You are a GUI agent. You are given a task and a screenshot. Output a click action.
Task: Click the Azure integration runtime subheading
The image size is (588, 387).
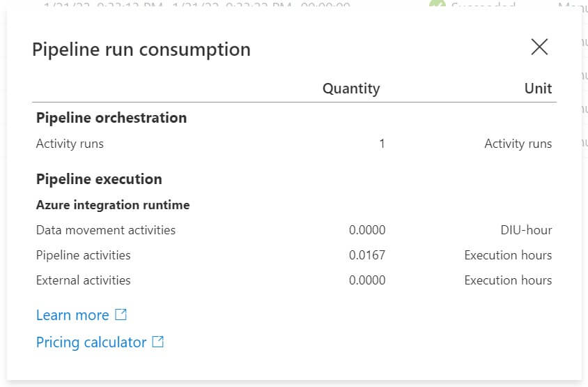tap(113, 205)
